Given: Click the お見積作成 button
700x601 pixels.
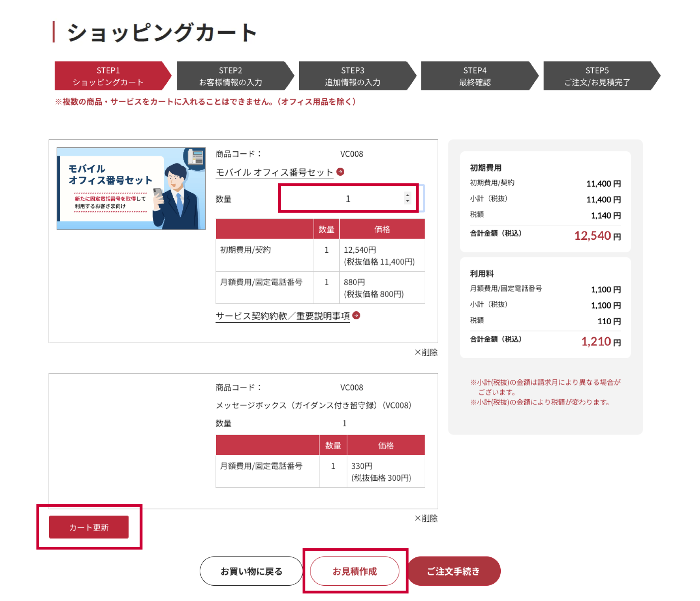Looking at the screenshot, I should click(355, 571).
